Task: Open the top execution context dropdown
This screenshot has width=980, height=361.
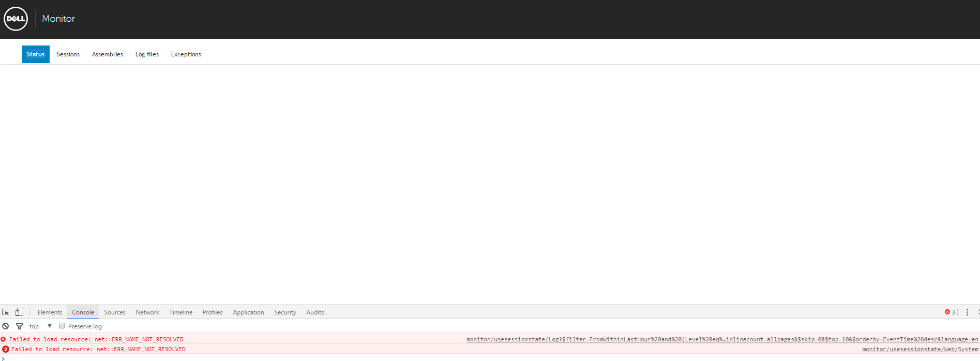Action: point(41,326)
